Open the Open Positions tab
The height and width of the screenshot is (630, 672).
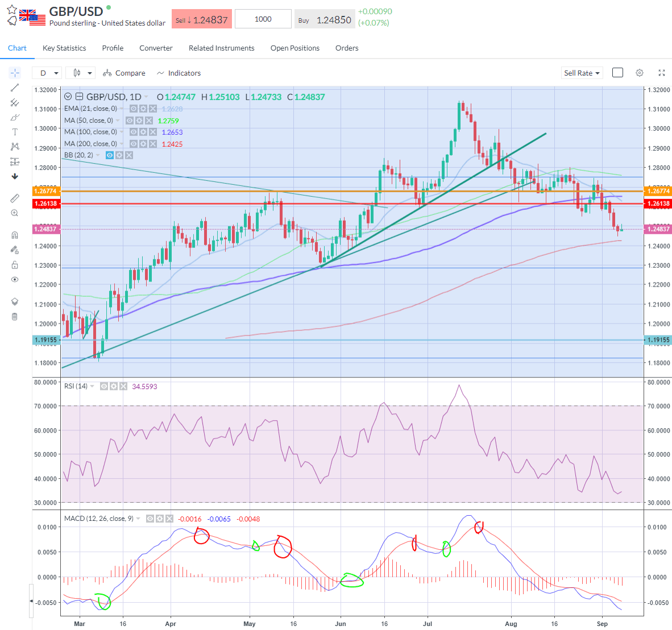(294, 48)
